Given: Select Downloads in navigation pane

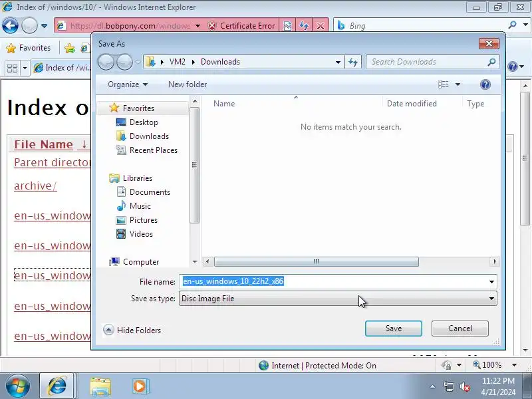Looking at the screenshot, I should click(x=149, y=136).
